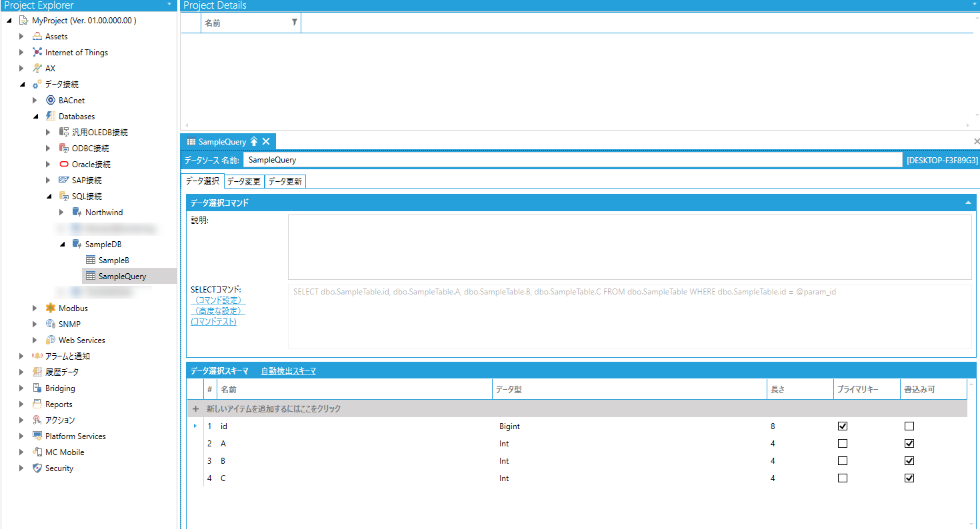980x529 pixels.
Task: Collapse the データ接続 tree node
Action: tap(21, 85)
